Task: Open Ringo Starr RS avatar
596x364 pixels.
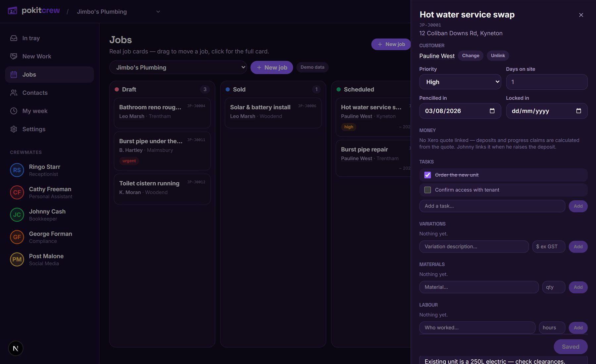Action: point(17,170)
